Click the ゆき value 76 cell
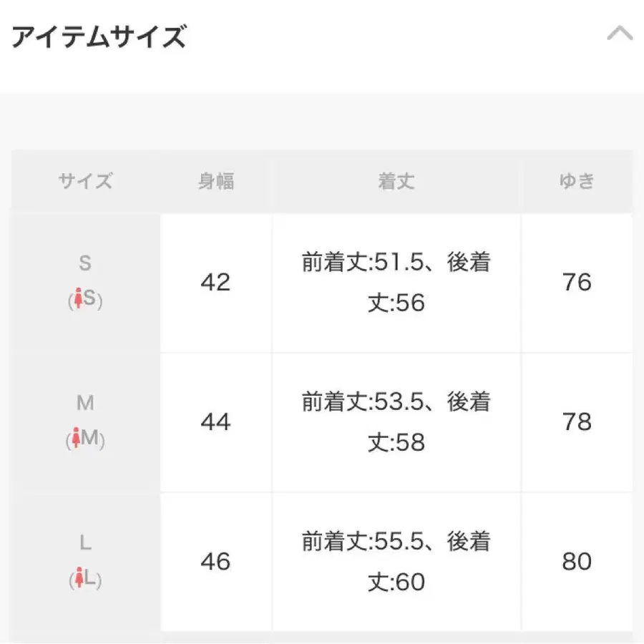Screen dimensions: 644x644 click(x=576, y=282)
